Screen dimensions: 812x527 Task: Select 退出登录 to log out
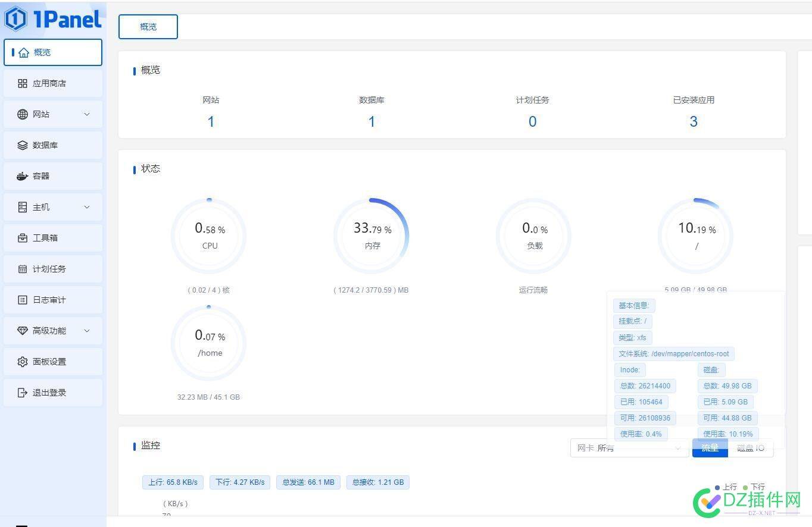point(53,393)
